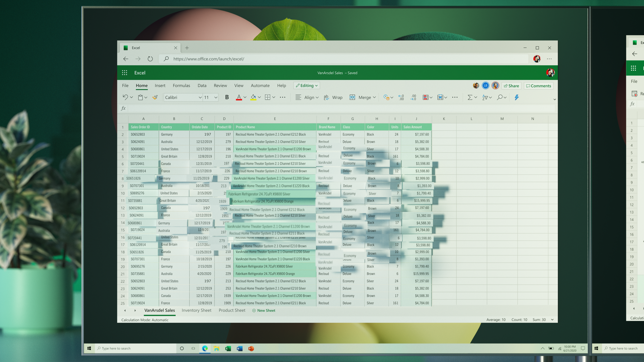The width and height of the screenshot is (644, 362).
Task: Open the Product Sheet tab
Action: (x=232, y=310)
